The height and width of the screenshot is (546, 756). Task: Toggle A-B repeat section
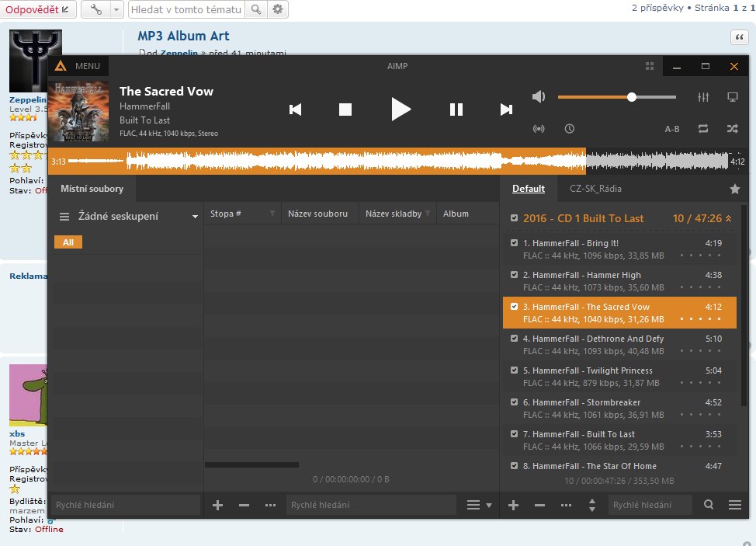click(672, 129)
